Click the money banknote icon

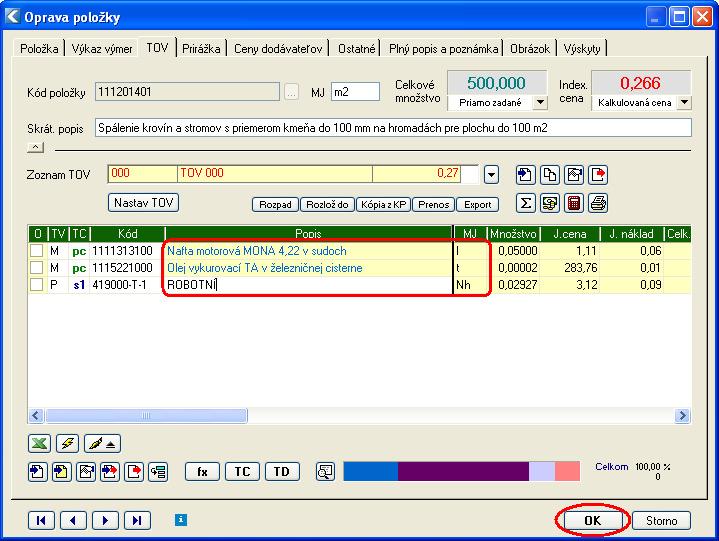coord(549,203)
